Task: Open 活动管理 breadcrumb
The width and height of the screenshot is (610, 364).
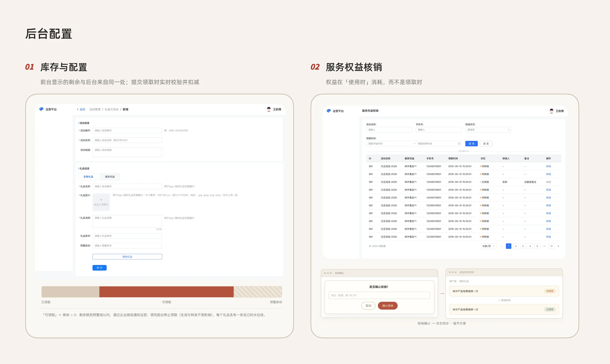Action: pyautogui.click(x=95, y=110)
